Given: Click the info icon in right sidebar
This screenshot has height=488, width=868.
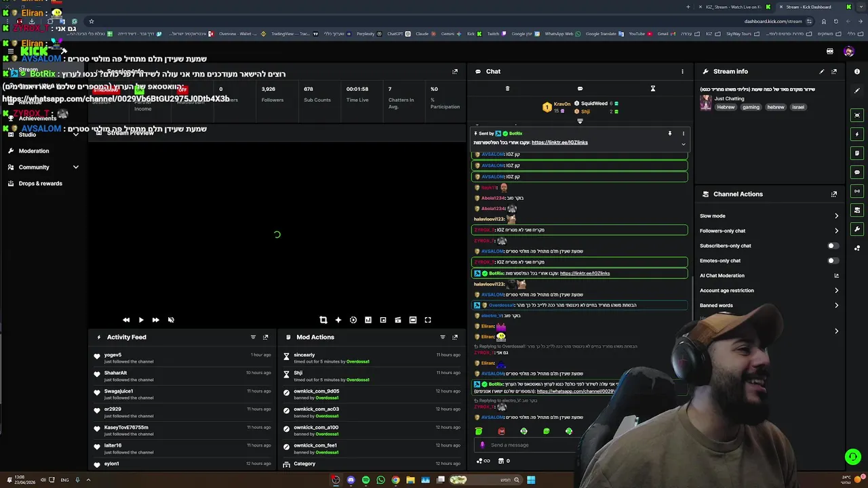Looking at the screenshot, I should click(x=857, y=71).
